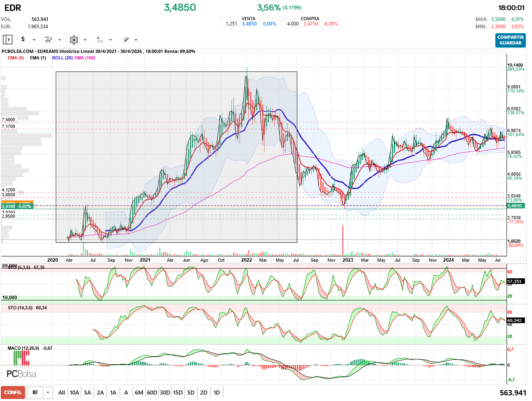
Task: Click the 2,8500 price level label
Action: 8,216
